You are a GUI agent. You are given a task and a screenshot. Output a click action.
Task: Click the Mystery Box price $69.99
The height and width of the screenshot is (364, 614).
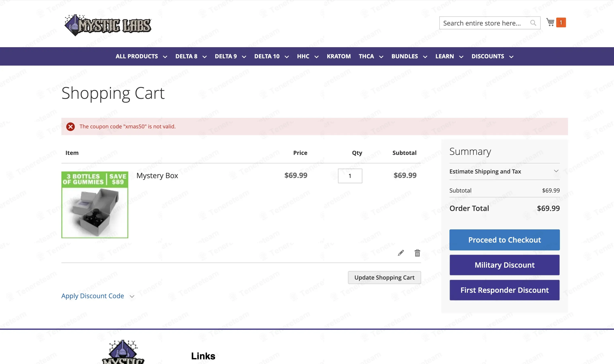(296, 175)
